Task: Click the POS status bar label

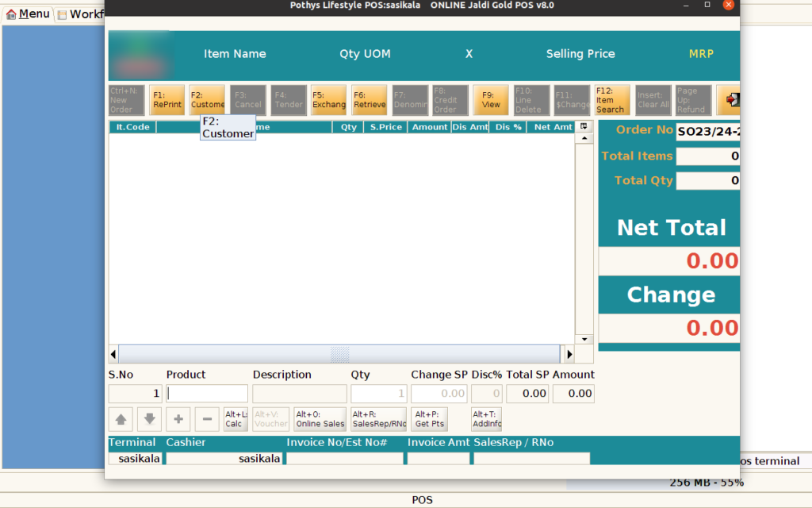Action: (422, 500)
